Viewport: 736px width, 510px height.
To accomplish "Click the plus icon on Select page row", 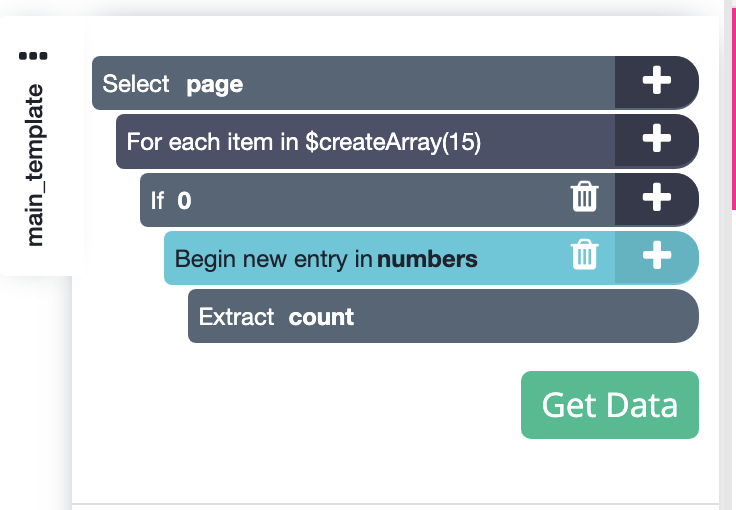I will point(656,83).
